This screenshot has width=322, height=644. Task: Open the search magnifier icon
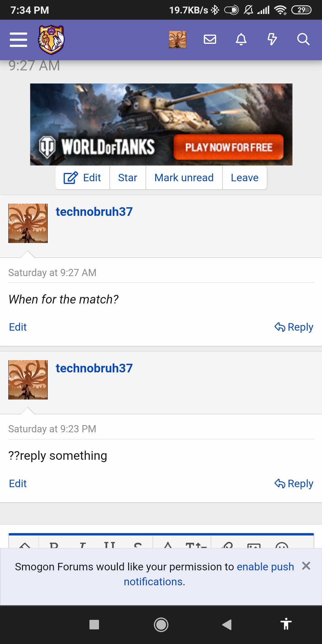(303, 39)
